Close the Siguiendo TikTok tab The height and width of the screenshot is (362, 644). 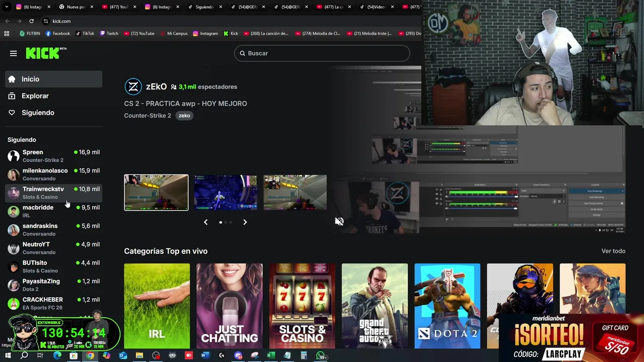pyautogui.click(x=220, y=7)
